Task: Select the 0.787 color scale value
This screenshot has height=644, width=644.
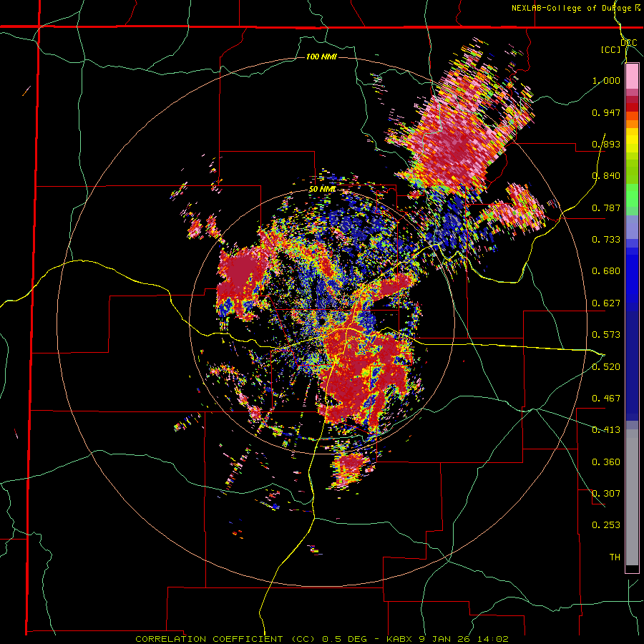Action: [x=606, y=208]
